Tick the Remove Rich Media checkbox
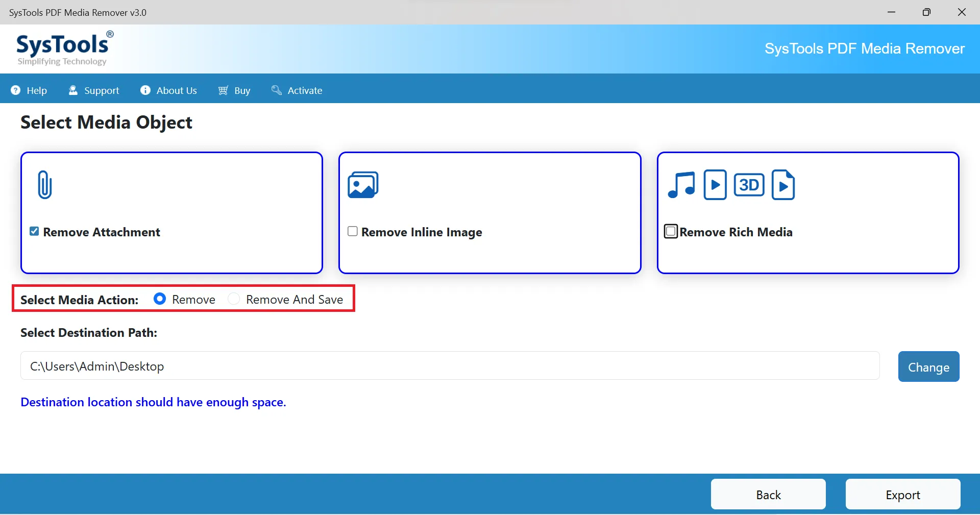Image resolution: width=980 pixels, height=515 pixels. tap(671, 231)
